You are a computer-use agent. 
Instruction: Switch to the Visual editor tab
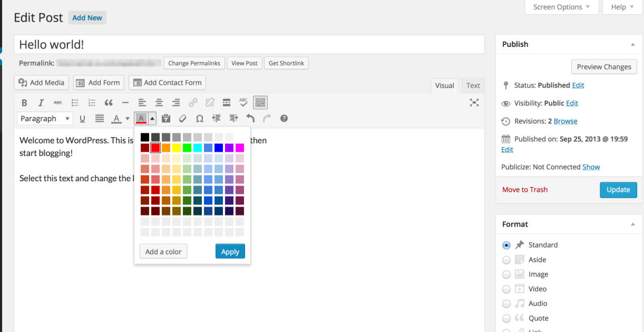point(444,85)
